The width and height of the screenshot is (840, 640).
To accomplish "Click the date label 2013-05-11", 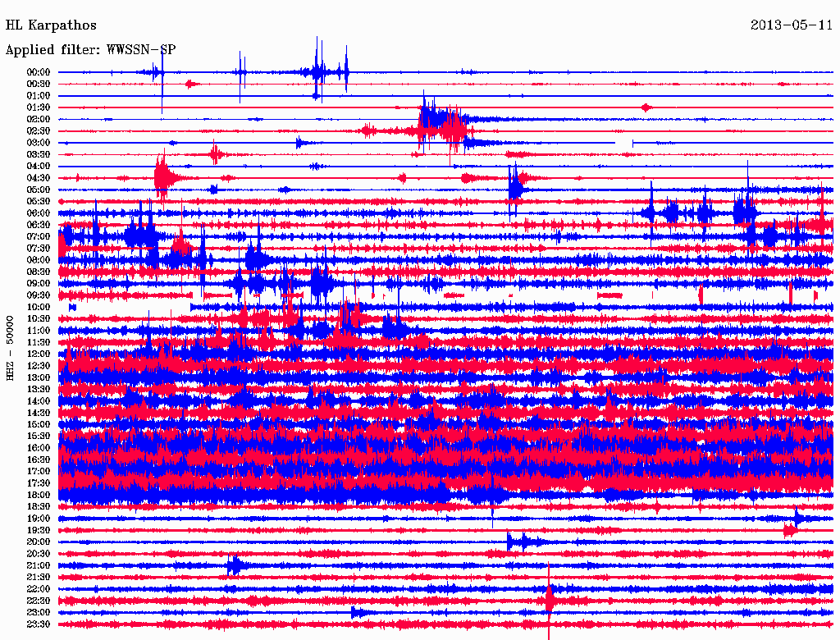I will (792, 25).
